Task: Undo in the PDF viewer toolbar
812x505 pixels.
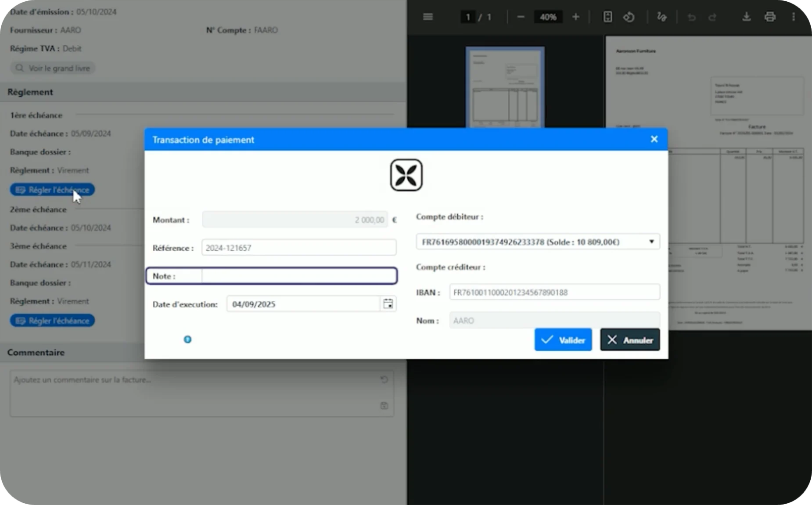Action: 692,17
